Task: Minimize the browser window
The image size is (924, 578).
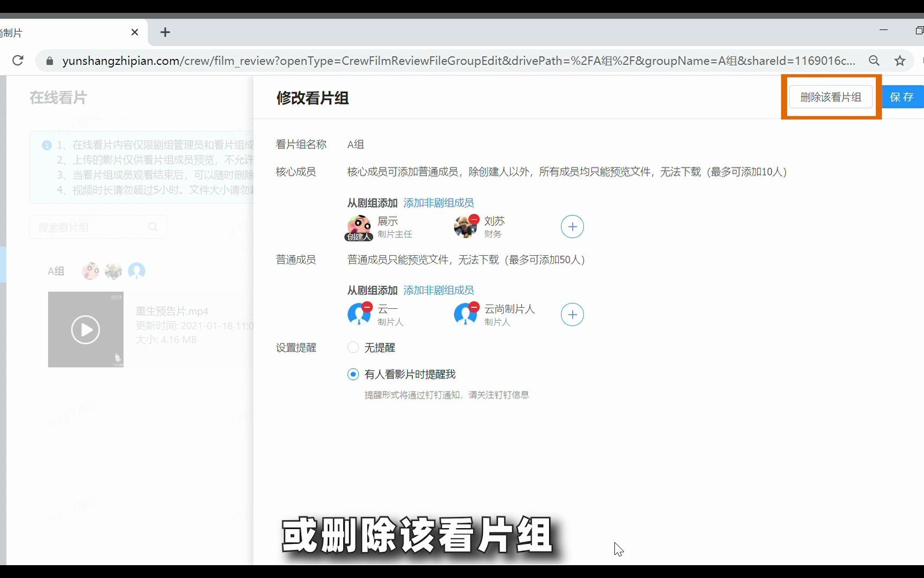Action: tap(883, 31)
